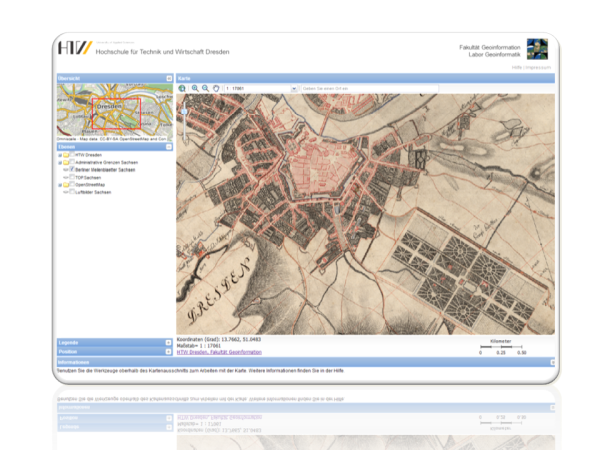This screenshot has width=600, height=450.
Task: Click the Koordinaten (Grad) readout text
Action: click(219, 339)
